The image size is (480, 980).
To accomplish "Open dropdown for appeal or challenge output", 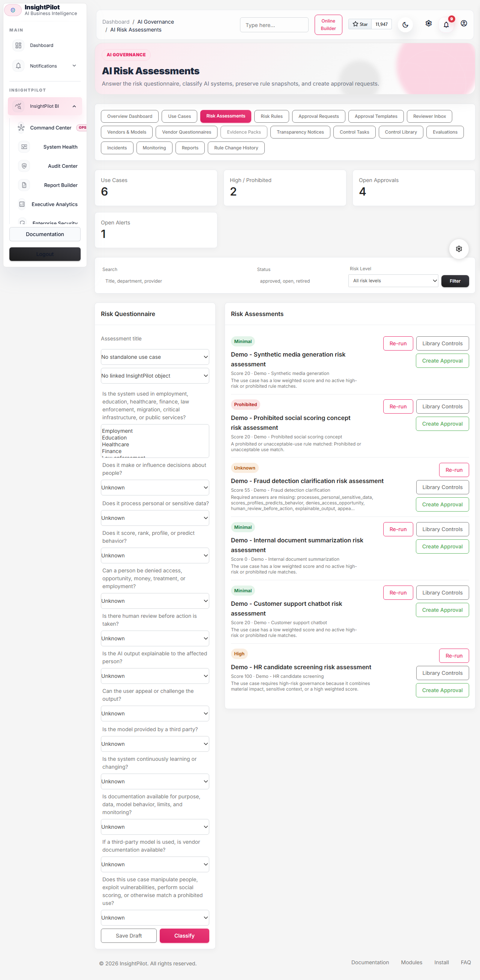I will click(x=154, y=713).
